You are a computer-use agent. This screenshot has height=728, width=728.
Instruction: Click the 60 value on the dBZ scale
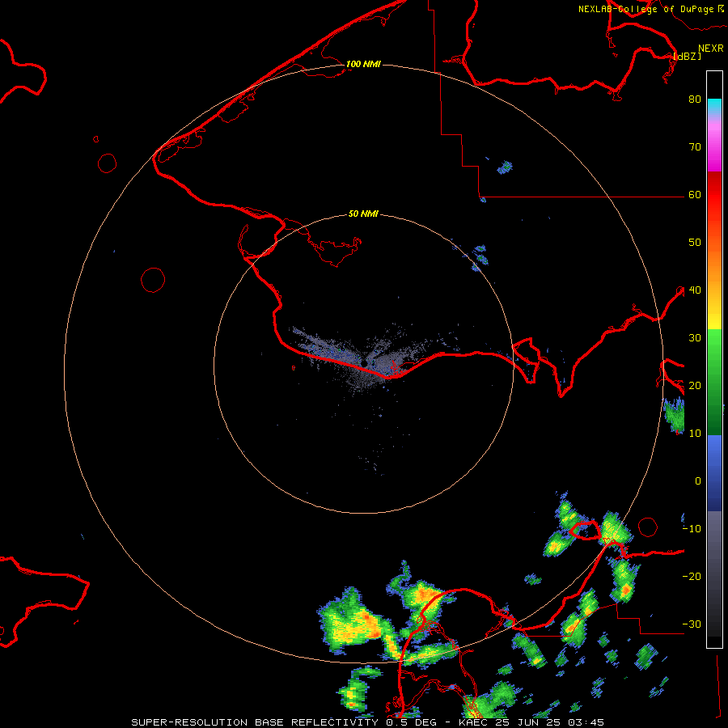tap(695, 195)
